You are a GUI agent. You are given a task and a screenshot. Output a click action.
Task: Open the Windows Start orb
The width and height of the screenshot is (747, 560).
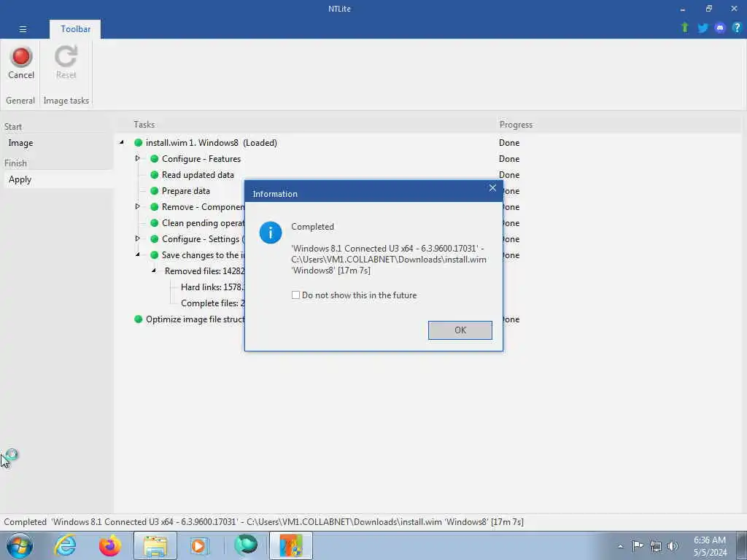(20, 545)
